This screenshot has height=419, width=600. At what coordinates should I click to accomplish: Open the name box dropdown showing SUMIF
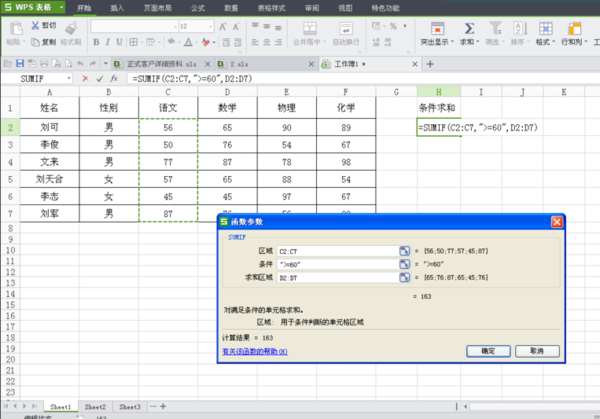[x=69, y=78]
